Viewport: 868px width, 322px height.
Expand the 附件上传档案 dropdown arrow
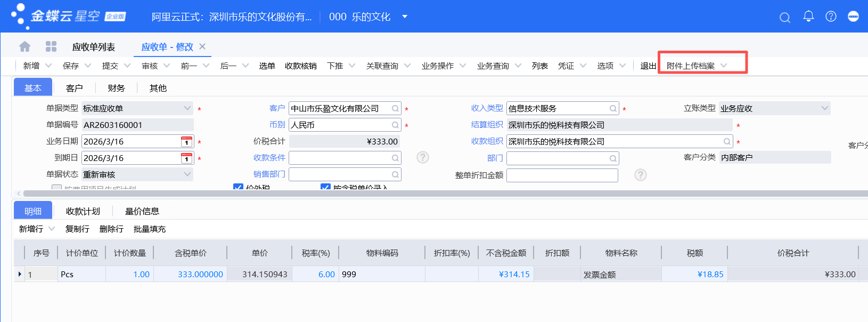click(724, 66)
